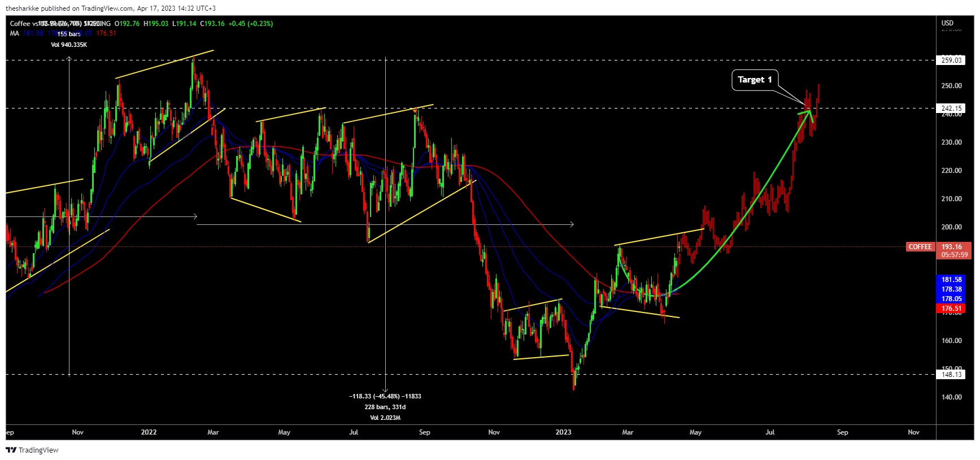This screenshot has width=980, height=460.
Task: Click the red 176.51 MA value tag
Action: (951, 309)
